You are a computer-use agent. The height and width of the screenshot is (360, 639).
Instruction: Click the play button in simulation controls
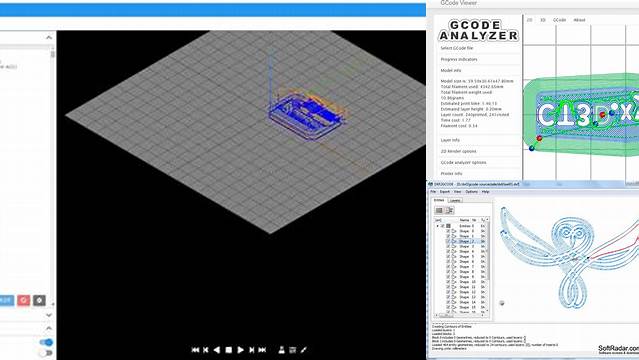[240, 350]
